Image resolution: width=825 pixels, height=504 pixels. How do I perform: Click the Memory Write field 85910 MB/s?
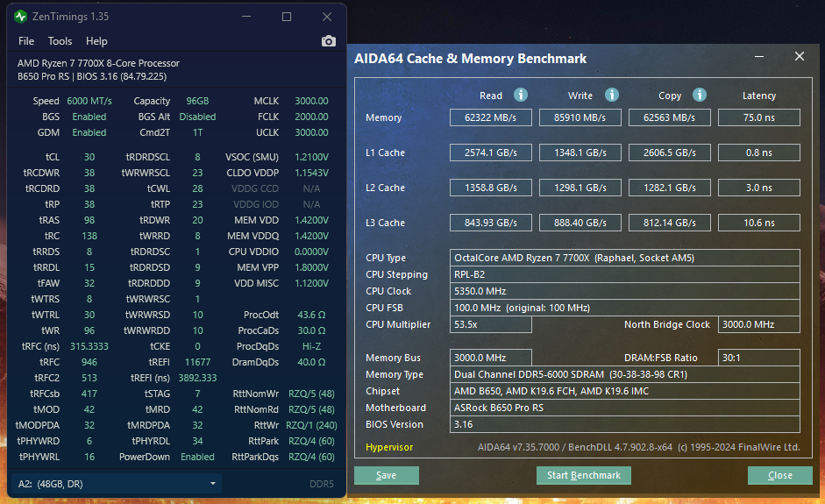(580, 117)
